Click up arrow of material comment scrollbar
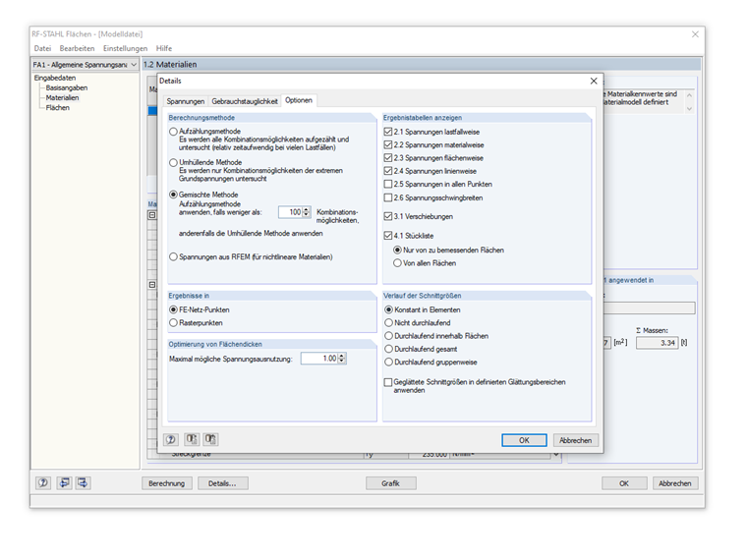 coord(689,94)
